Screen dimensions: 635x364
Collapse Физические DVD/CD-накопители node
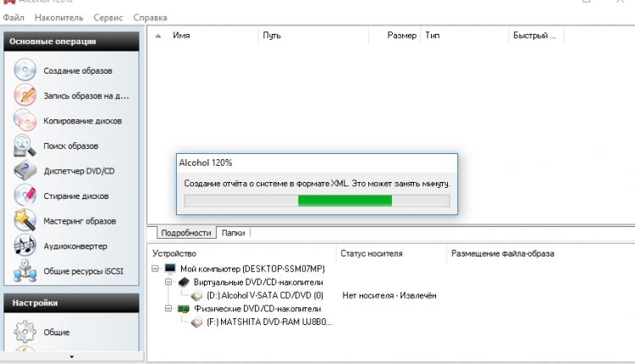pos(168,308)
